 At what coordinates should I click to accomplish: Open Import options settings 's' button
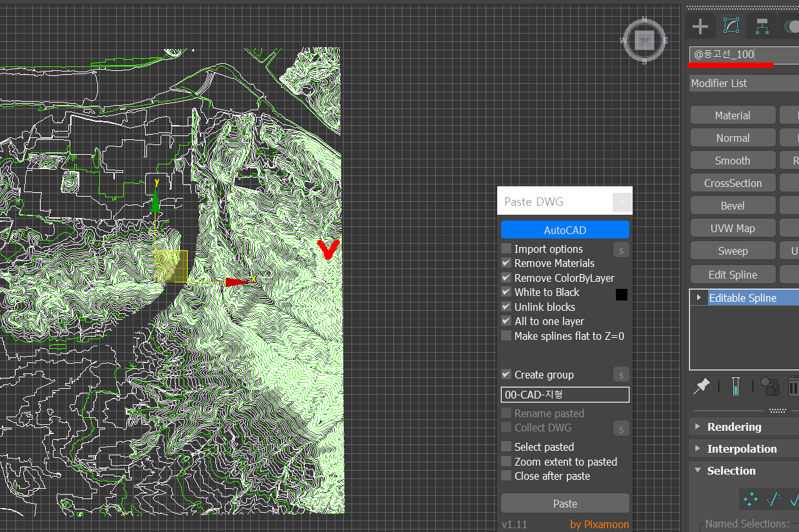(621, 250)
